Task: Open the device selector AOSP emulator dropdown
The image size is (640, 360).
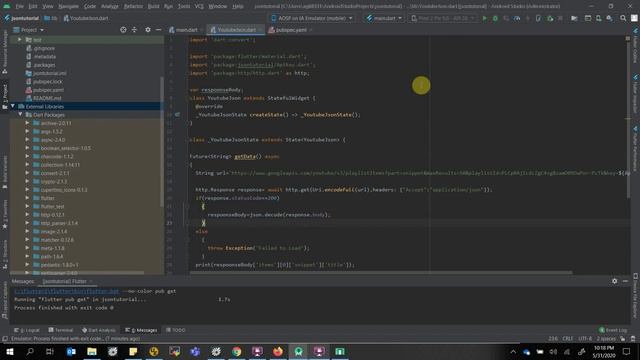Action: click(x=311, y=18)
